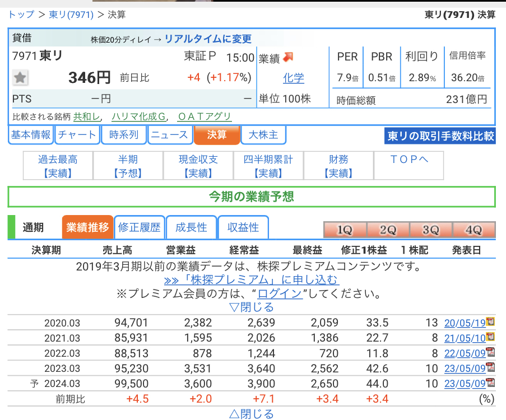Open PDF icon in the 予 2024.03 row
Image resolution: width=506 pixels, height=420 pixels.
[x=490, y=382]
